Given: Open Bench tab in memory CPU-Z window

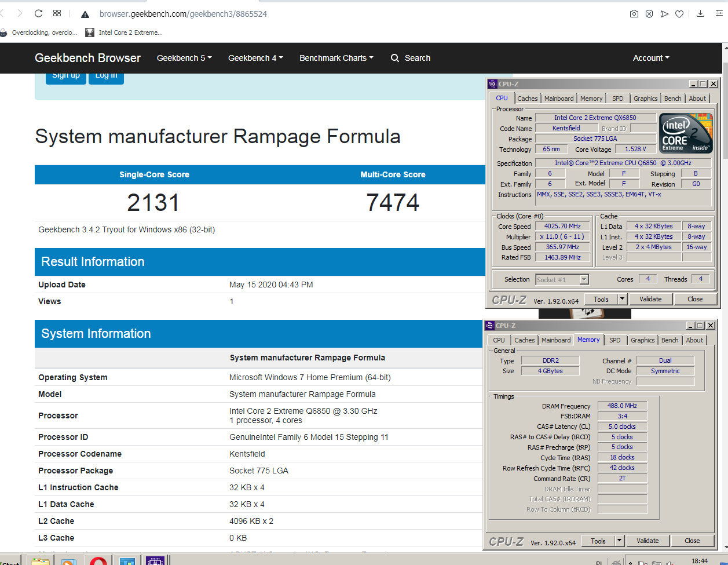Looking at the screenshot, I should 670,340.
